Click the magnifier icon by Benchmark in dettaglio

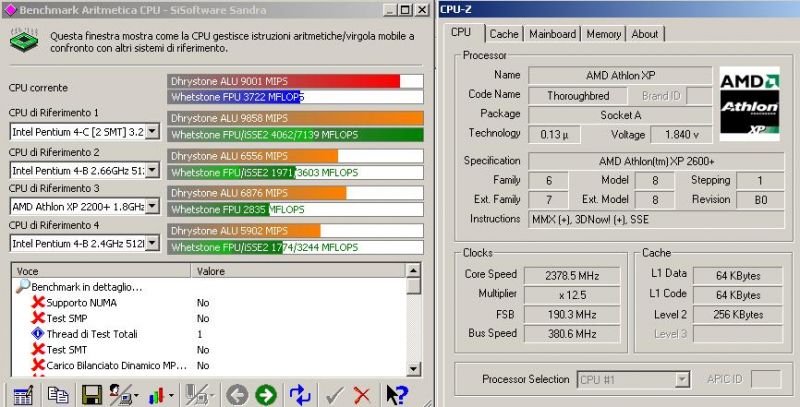23,286
